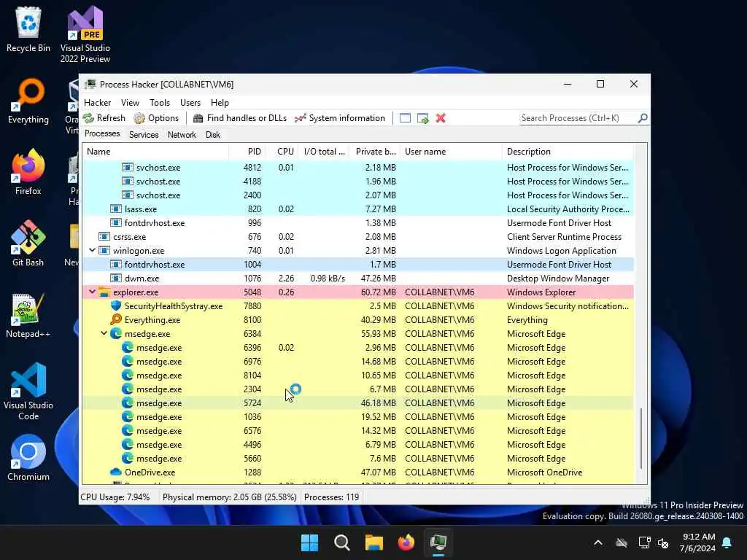Click the Desktop Window Manager description

(x=558, y=278)
